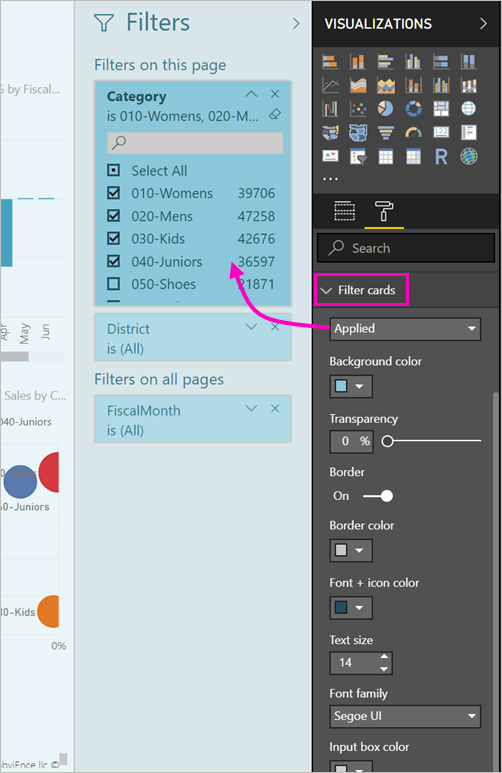Screen dimensions: 502x773
Task: Remove the District filter card
Action: (x=275, y=326)
